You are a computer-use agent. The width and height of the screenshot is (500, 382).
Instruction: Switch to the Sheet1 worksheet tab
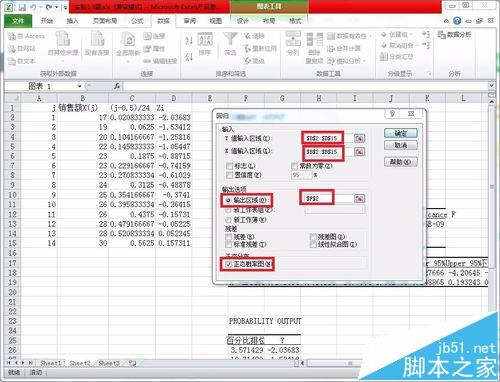pyautogui.click(x=51, y=363)
